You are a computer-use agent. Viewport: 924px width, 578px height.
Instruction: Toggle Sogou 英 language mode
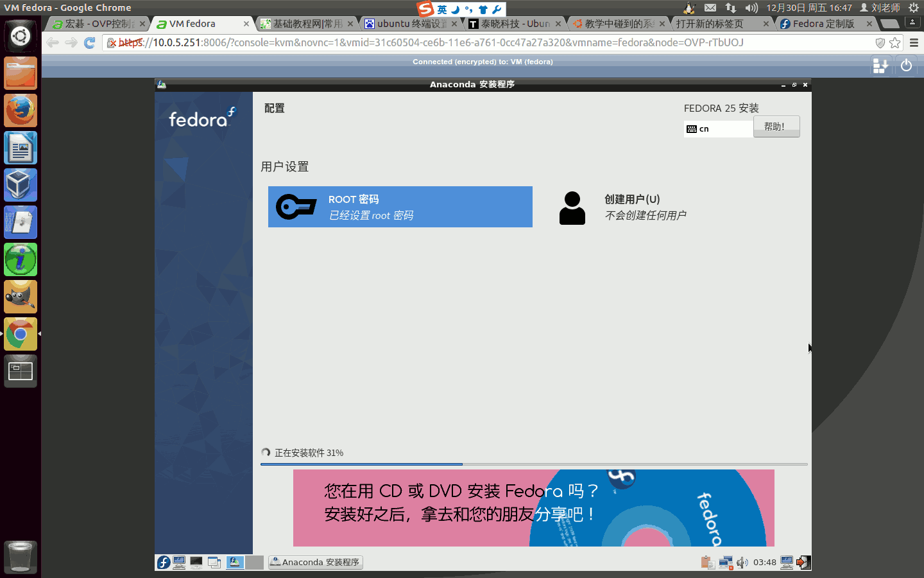(442, 10)
